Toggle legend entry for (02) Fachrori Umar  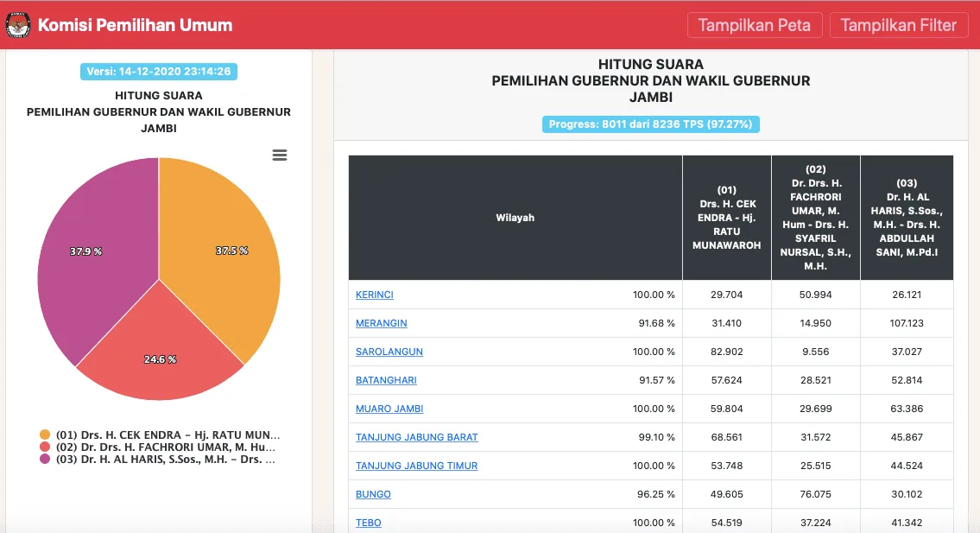click(160, 447)
